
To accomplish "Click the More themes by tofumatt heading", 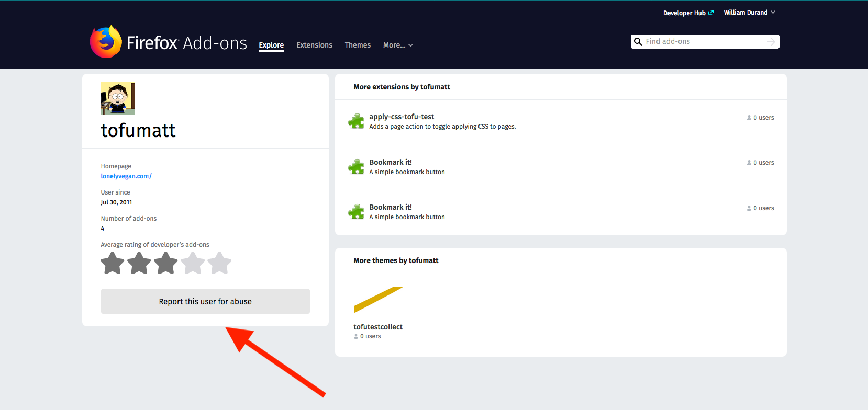I will coord(396,260).
